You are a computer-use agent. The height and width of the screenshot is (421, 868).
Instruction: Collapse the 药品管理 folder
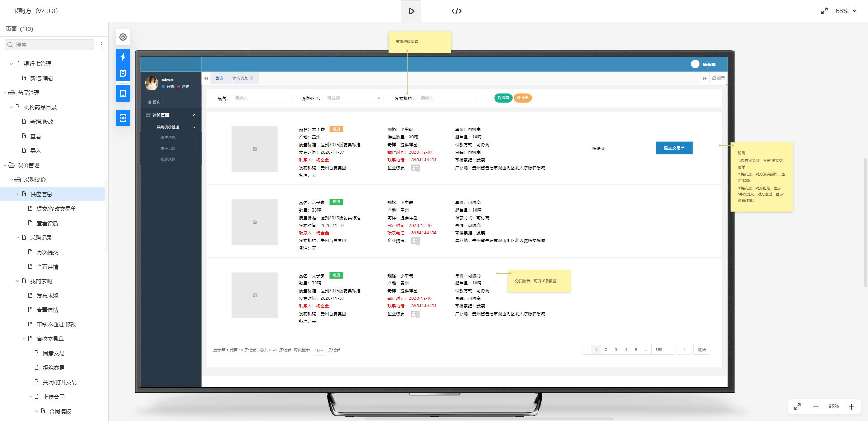[x=5, y=93]
